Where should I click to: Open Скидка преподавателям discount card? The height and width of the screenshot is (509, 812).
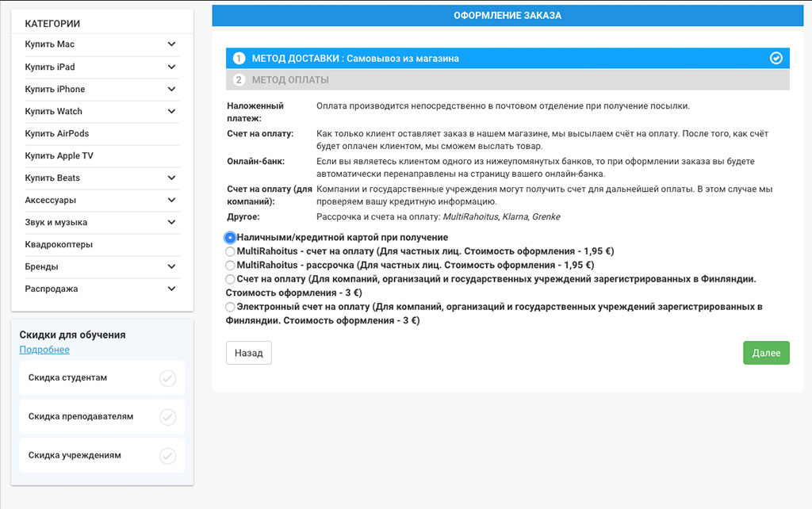pos(102,417)
